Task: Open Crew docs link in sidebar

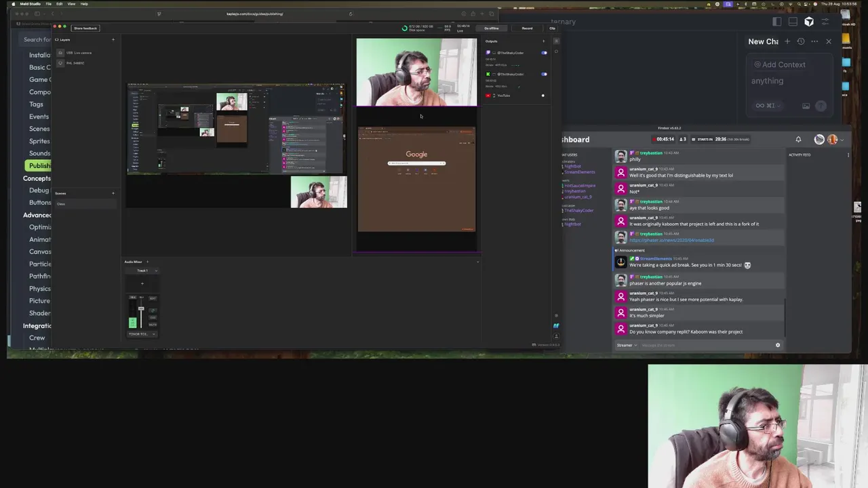Action: tap(37, 338)
